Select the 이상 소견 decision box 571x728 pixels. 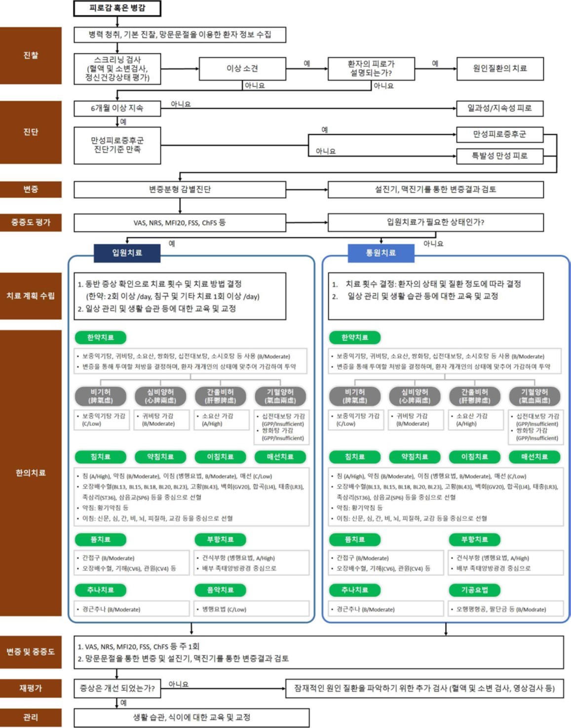pos(242,69)
